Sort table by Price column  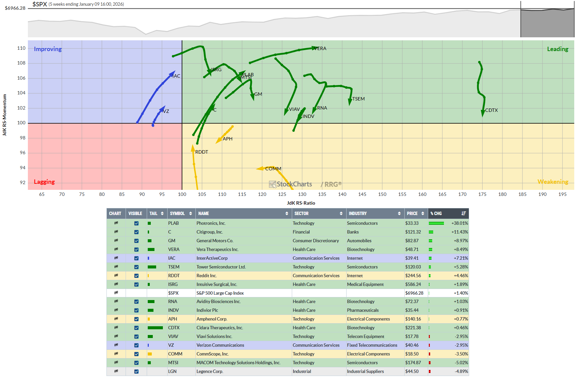(x=416, y=213)
